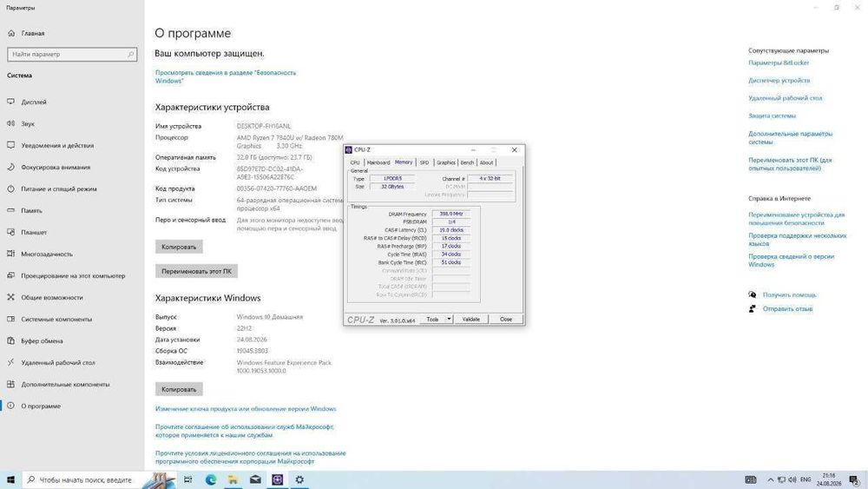Click the Close button in CPU-Z
Viewport: 868px width, 489px height.
(x=506, y=319)
